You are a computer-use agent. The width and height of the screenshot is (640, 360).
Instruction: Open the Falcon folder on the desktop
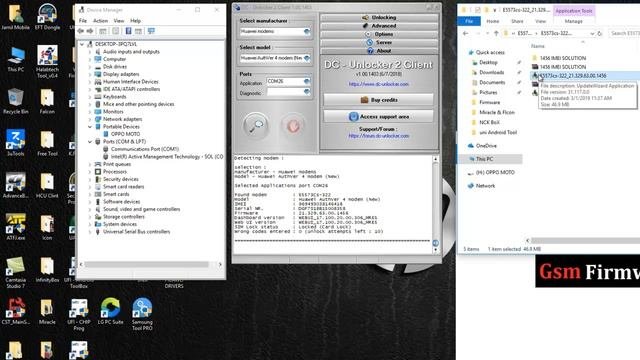click(x=47, y=101)
